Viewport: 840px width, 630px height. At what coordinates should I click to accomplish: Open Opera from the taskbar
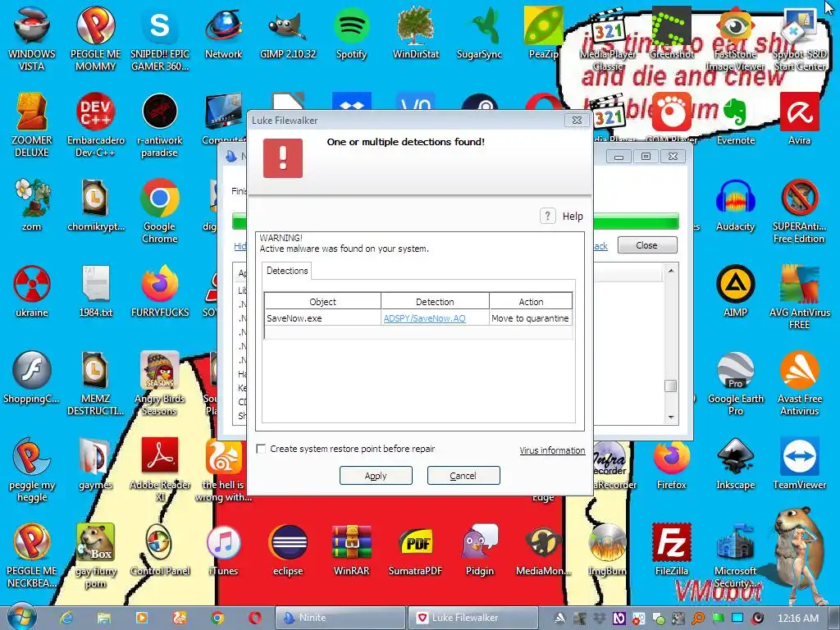pyautogui.click(x=254, y=618)
